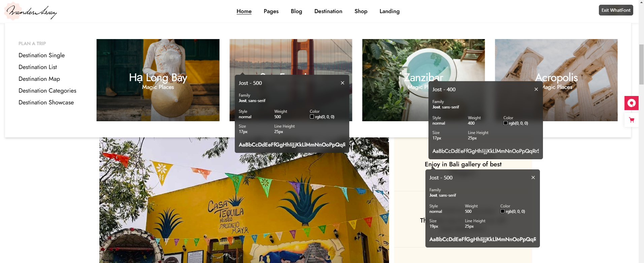Click the WanderAway script logo
The height and width of the screenshot is (263, 644).
tap(31, 11)
